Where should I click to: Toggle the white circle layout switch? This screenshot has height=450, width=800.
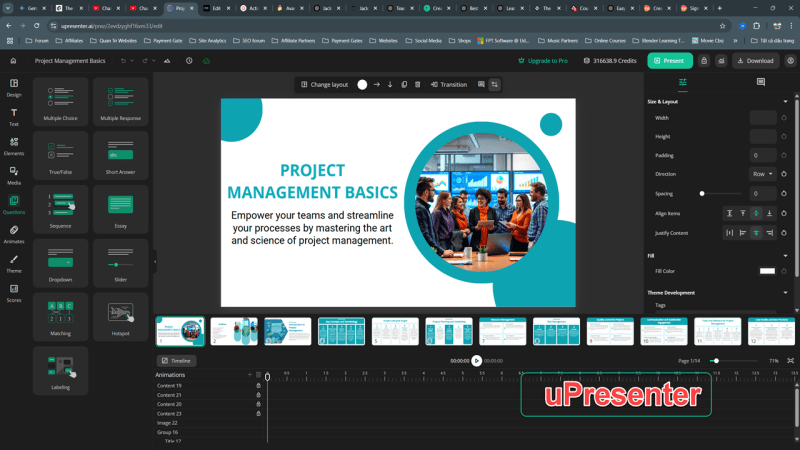362,84
